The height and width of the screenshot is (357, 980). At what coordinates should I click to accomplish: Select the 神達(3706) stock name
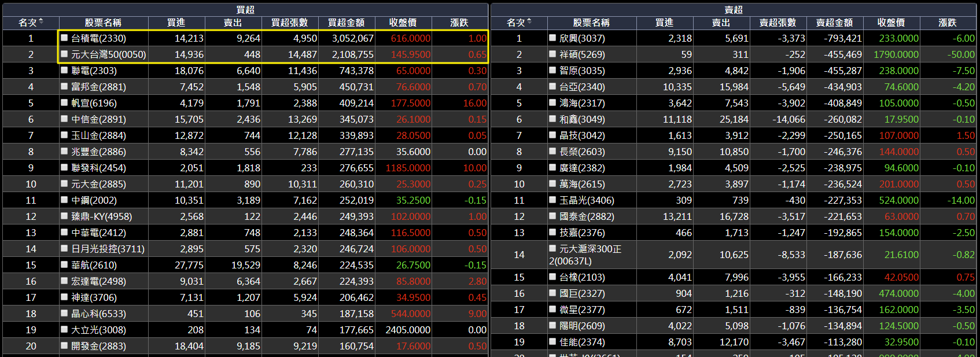pos(94,297)
